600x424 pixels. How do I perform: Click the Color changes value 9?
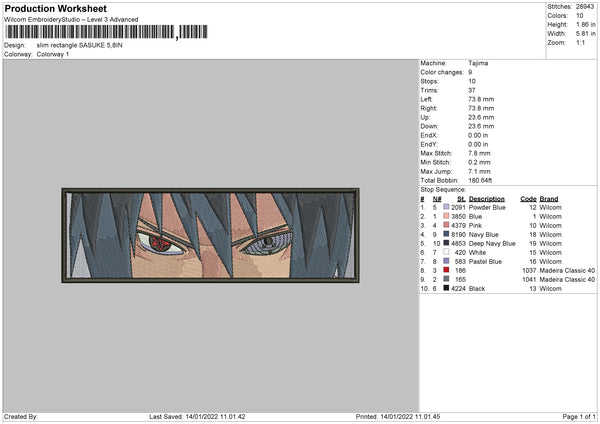tap(470, 72)
